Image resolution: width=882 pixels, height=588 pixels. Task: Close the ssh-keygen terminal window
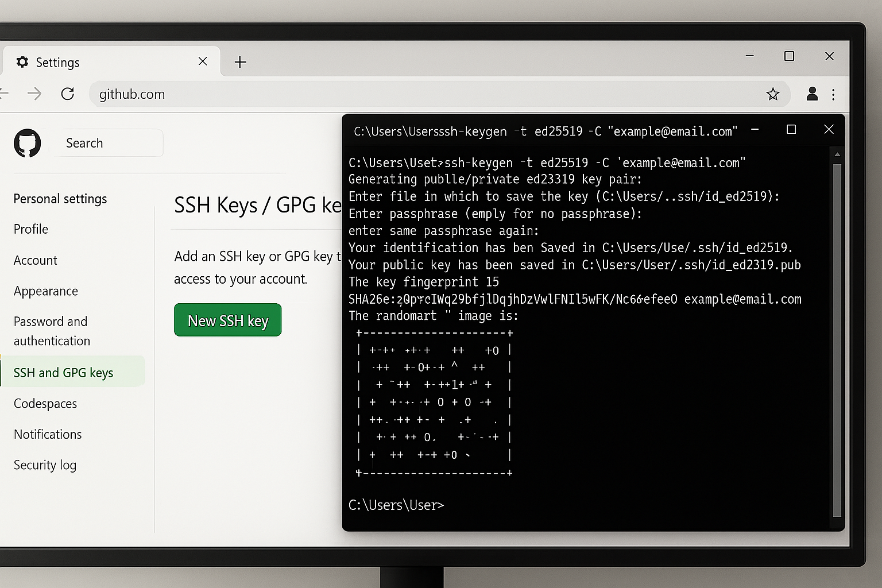coord(829,130)
